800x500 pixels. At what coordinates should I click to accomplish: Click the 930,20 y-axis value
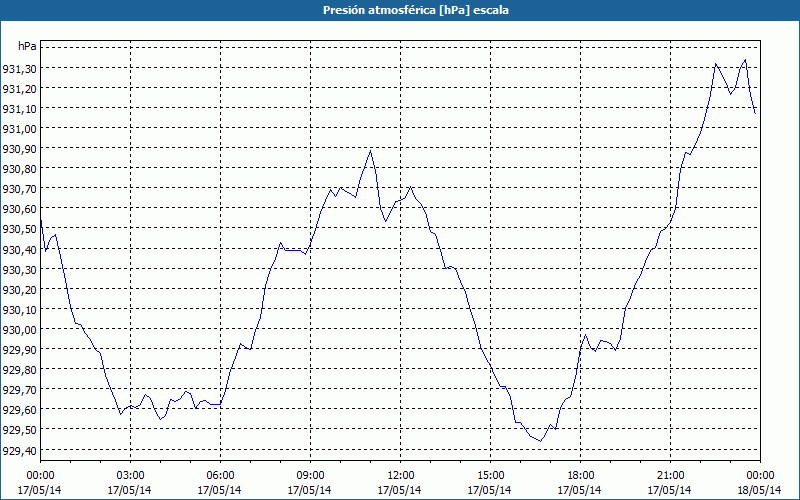19,289
